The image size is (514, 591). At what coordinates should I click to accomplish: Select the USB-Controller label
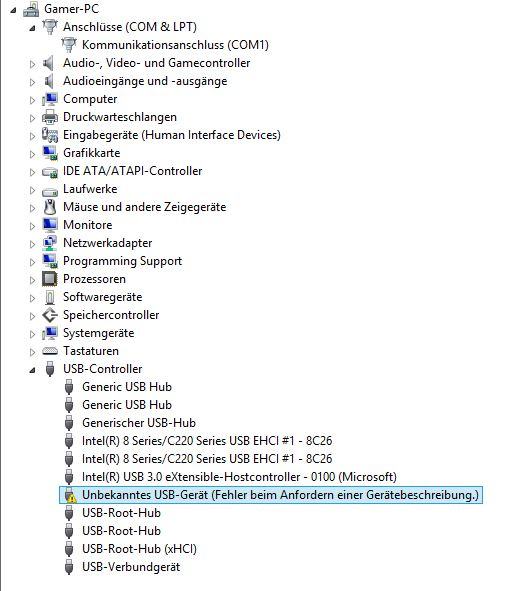(103, 369)
